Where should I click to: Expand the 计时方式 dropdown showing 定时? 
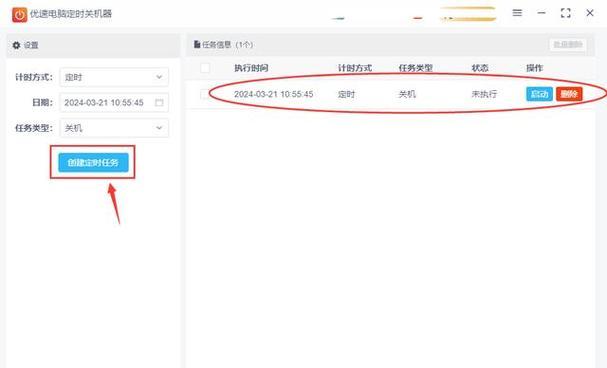114,77
